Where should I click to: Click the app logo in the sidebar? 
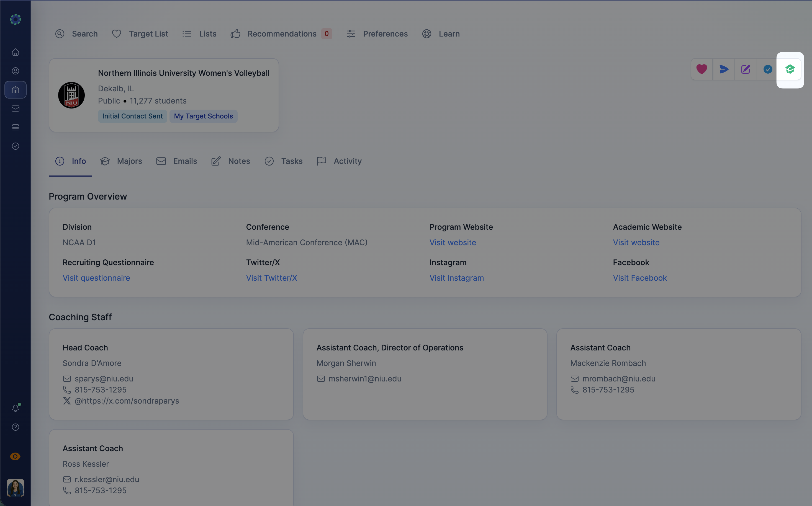(x=16, y=19)
